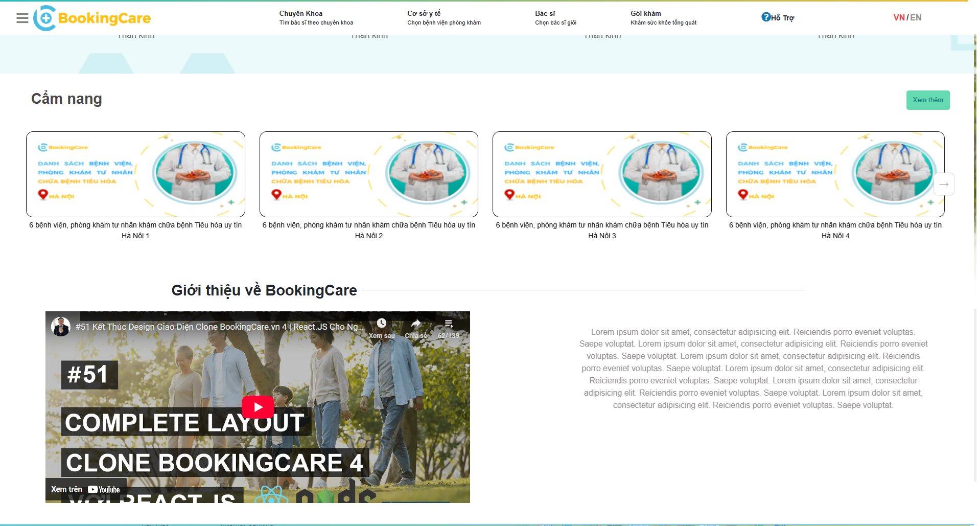Click the BookingCare logo

coord(93,18)
